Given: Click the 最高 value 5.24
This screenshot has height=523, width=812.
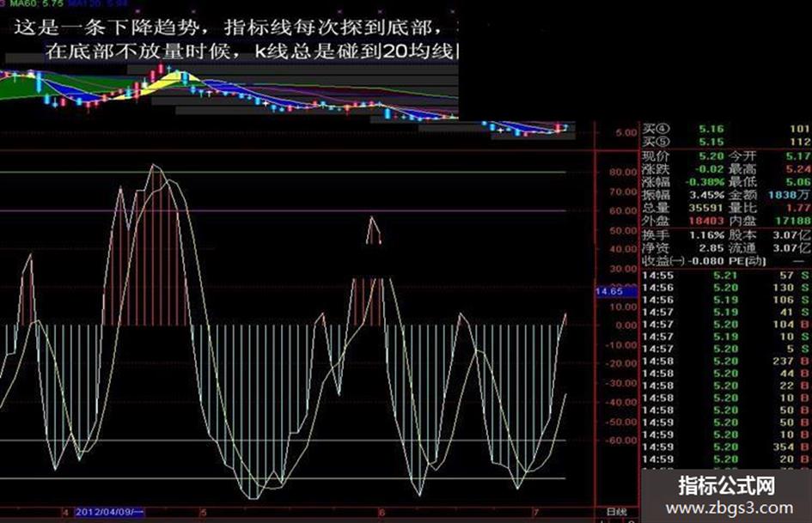Looking at the screenshot, I should tap(798, 169).
